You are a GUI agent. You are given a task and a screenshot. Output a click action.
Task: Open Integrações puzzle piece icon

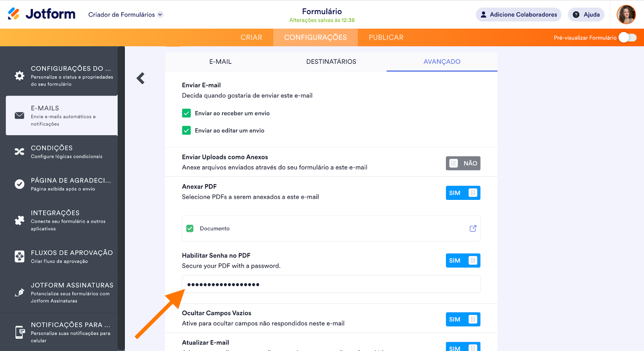(19, 220)
